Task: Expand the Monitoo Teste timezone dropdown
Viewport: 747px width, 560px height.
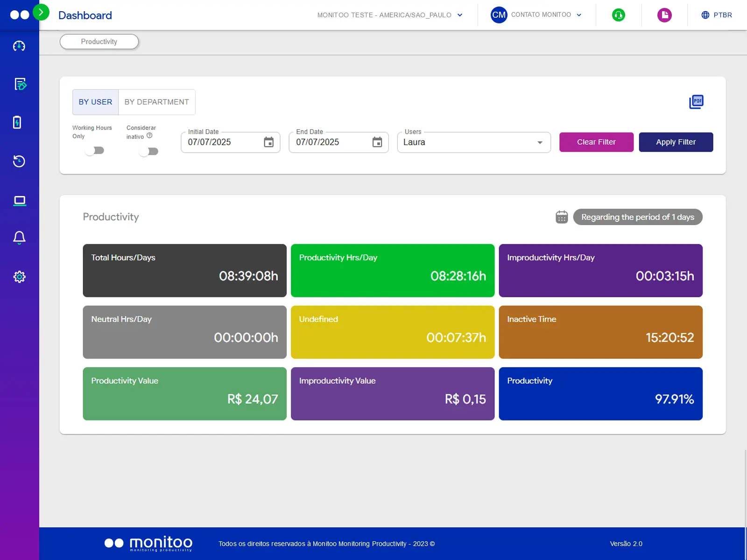Action: 390,15
